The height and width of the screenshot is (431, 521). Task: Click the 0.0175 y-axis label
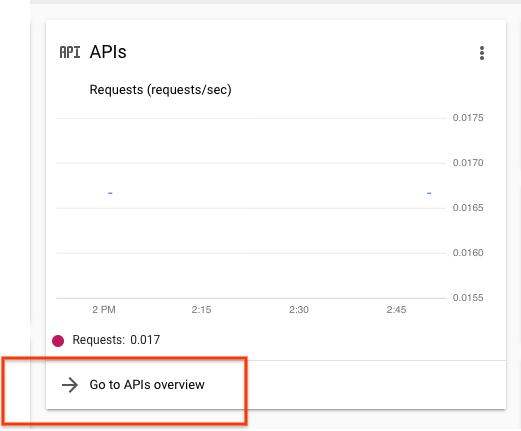tap(468, 118)
